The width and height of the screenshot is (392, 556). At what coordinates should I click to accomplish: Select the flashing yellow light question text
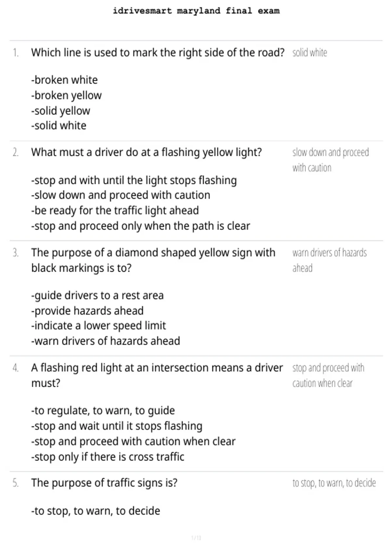click(x=146, y=152)
